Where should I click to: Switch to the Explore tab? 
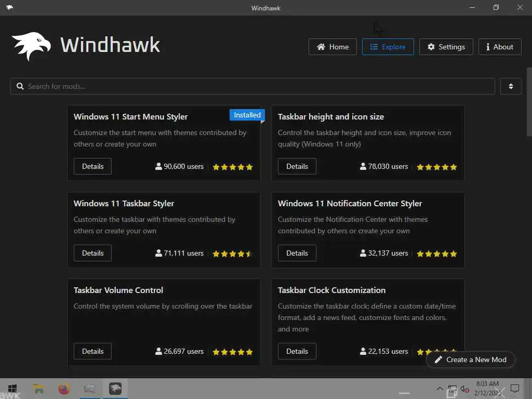coord(388,47)
